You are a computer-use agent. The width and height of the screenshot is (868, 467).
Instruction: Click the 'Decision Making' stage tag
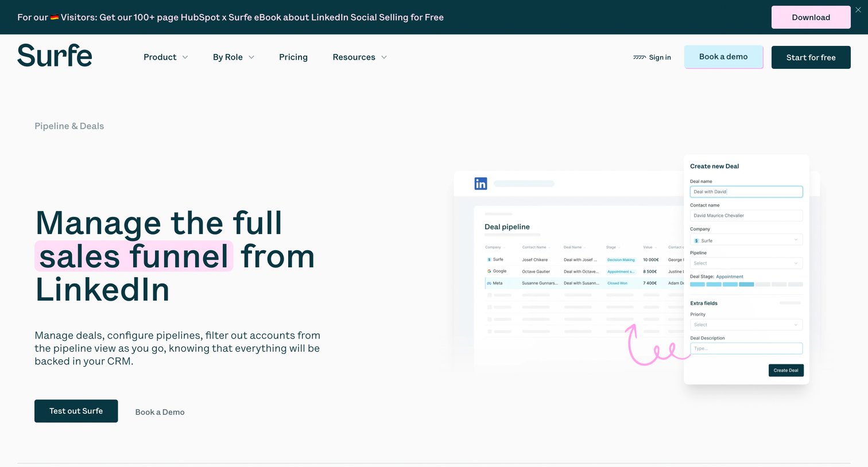[621, 260]
